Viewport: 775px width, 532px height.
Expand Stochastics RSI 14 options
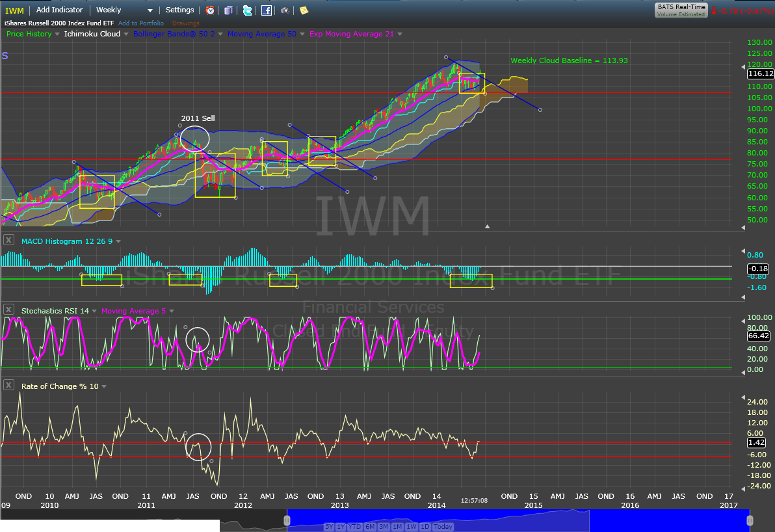pos(94,312)
